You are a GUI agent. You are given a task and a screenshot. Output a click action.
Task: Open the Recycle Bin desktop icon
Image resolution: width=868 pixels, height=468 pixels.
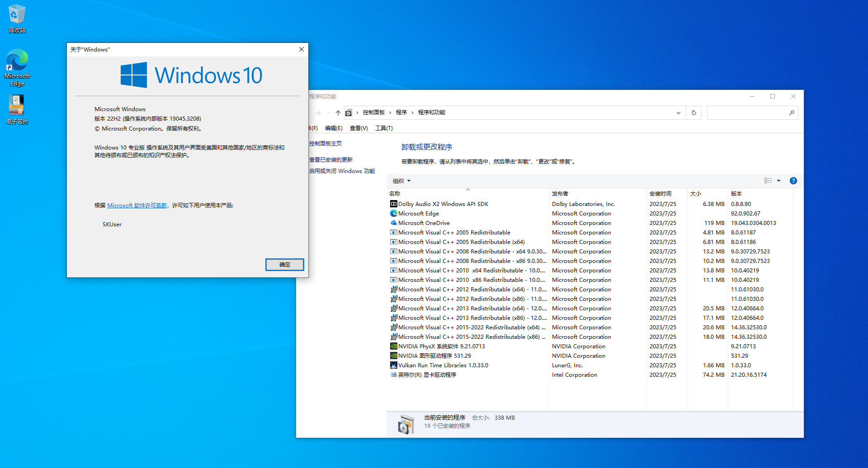[x=17, y=18]
